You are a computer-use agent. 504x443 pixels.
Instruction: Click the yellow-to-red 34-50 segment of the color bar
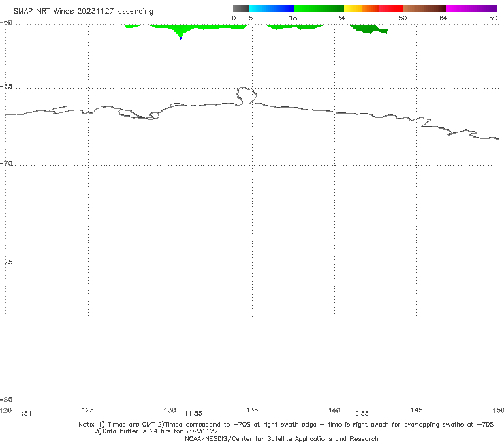(373, 8)
